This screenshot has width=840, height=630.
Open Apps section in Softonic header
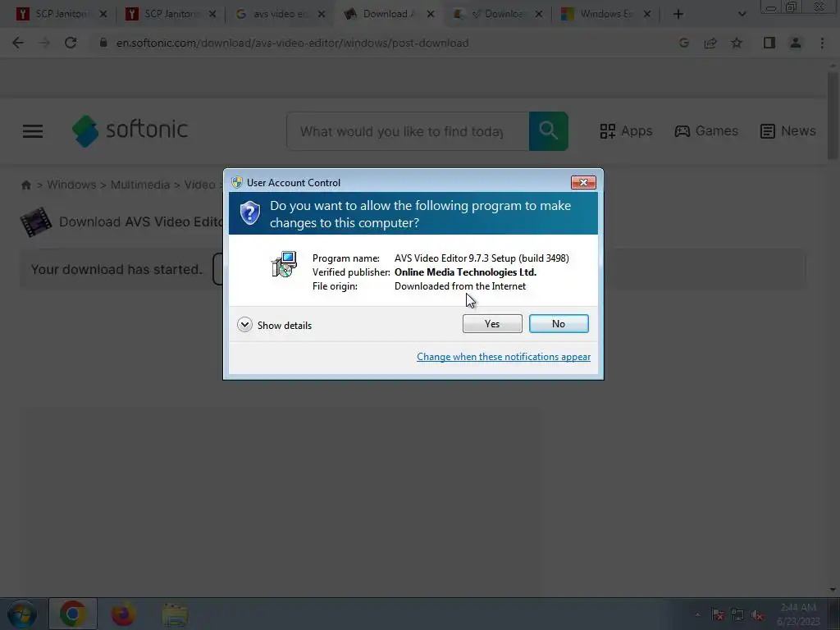(626, 131)
